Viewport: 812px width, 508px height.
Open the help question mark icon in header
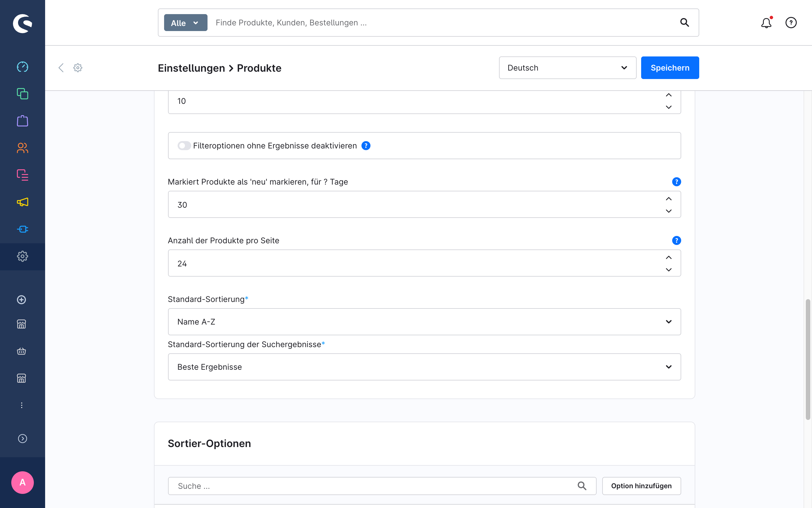[791, 23]
